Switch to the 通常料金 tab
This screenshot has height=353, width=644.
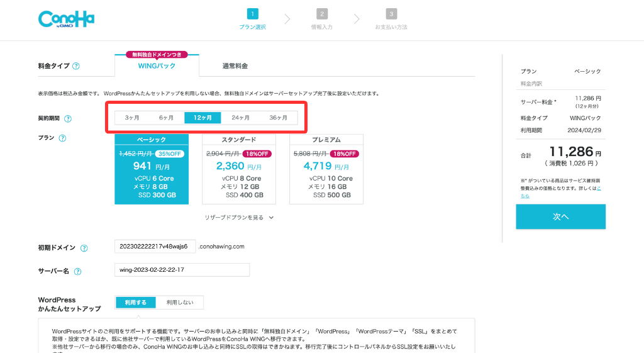235,65
